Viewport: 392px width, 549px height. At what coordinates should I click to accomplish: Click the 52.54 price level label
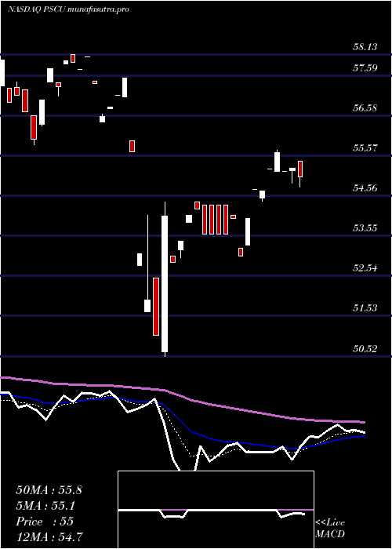pos(365,268)
